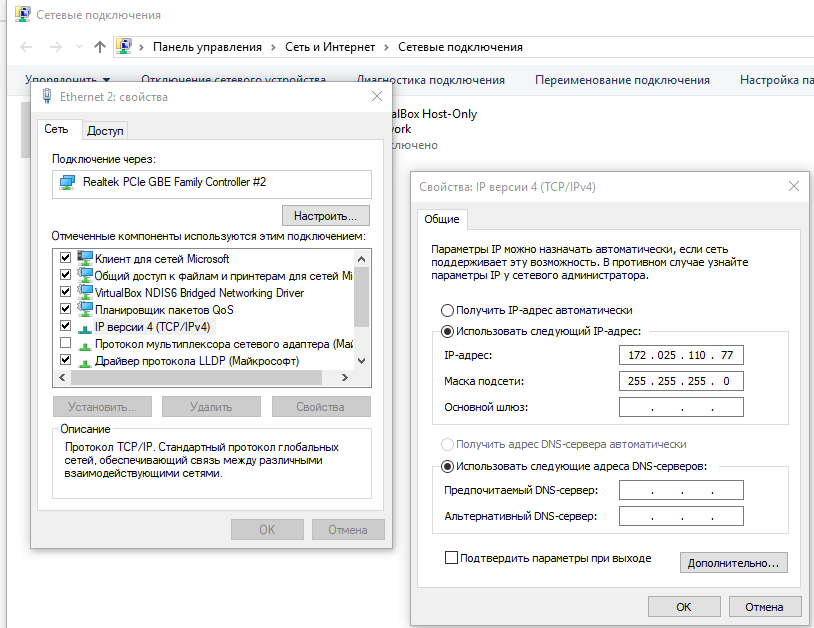Select the Общие tab

(442, 219)
